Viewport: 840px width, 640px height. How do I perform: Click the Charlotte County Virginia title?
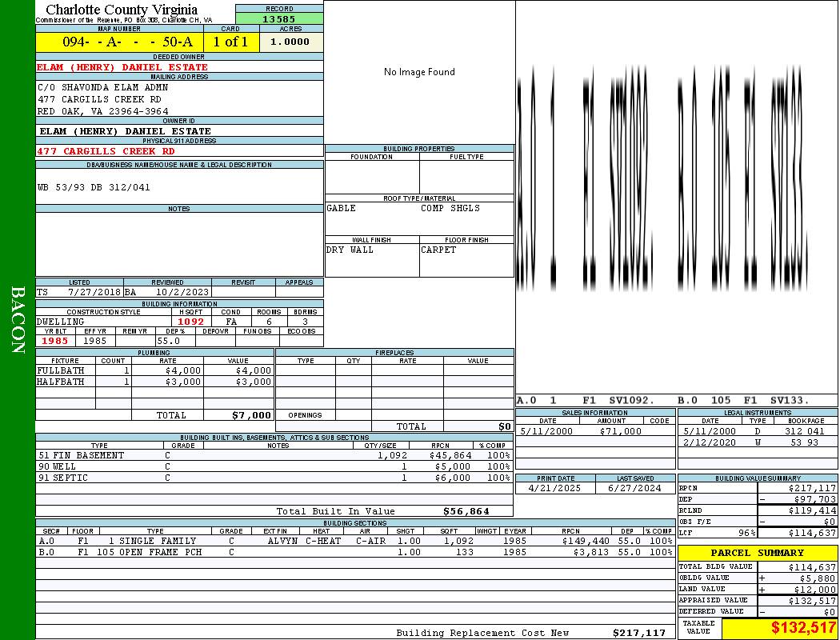122,10
